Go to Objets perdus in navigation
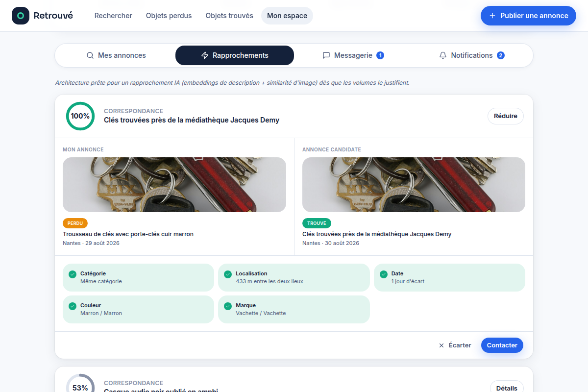Image resolution: width=588 pixels, height=392 pixels. point(169,16)
